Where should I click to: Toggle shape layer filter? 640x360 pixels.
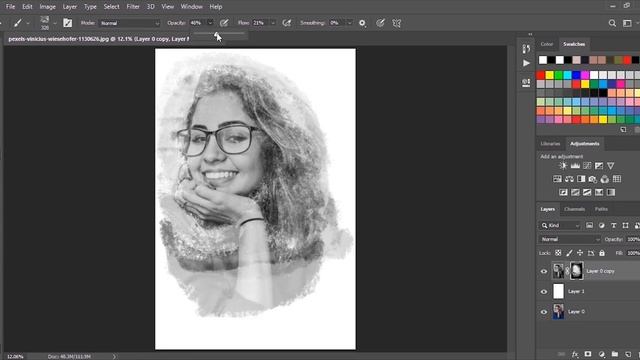625,225
